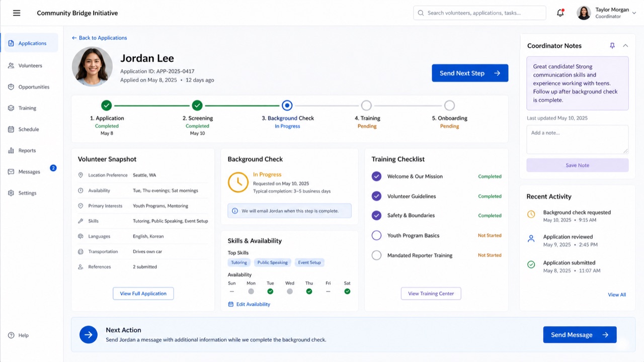Open Messages in the sidebar
Screen dimensions: 644x362
(31, 171)
